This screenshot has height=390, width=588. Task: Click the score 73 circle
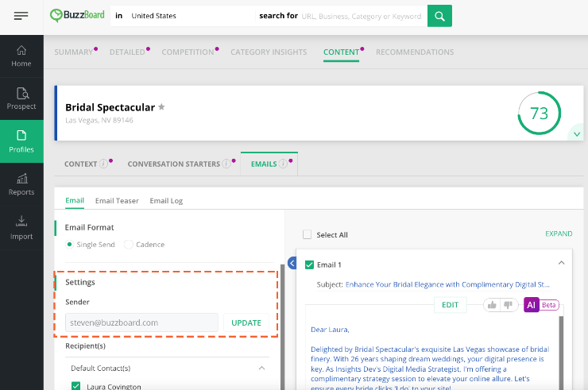coord(540,113)
